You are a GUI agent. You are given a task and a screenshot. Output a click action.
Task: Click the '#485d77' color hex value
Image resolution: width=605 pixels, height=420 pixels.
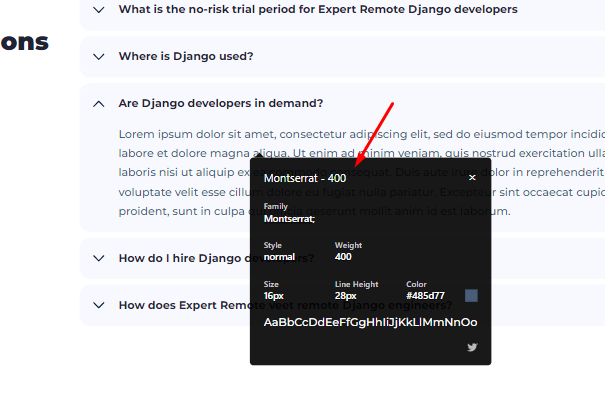point(425,296)
